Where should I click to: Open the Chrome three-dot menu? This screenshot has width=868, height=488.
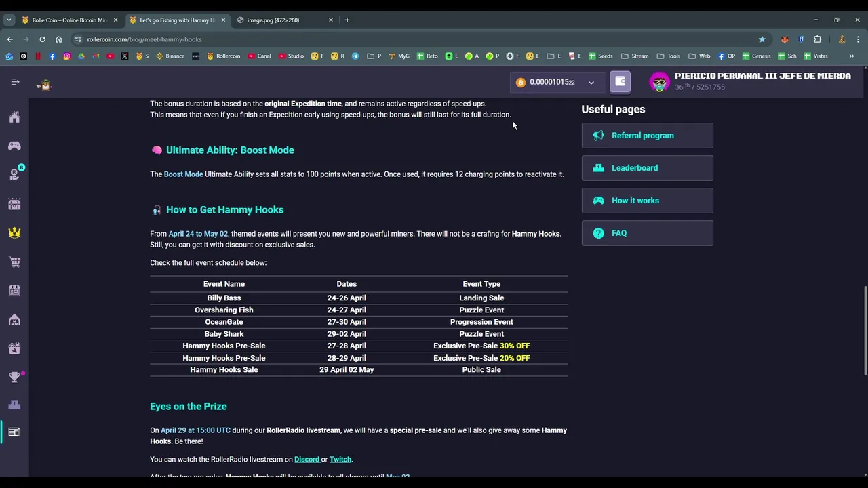click(858, 39)
